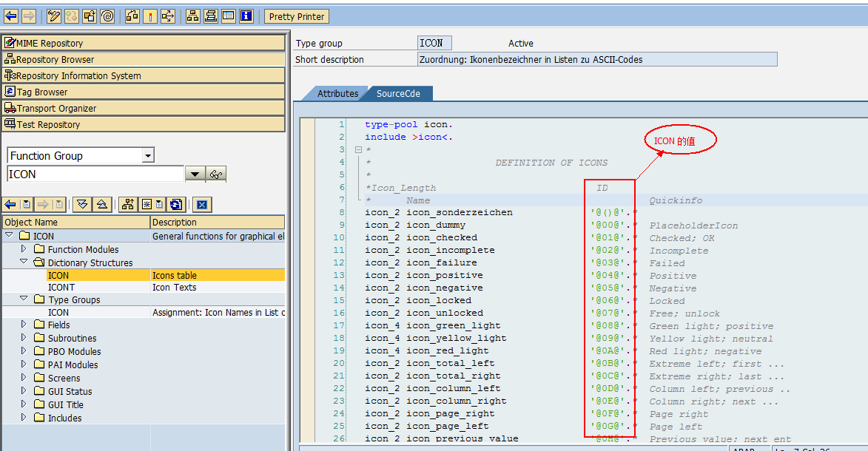Switch to the SourceCde tab
868x451 pixels.
pos(398,93)
